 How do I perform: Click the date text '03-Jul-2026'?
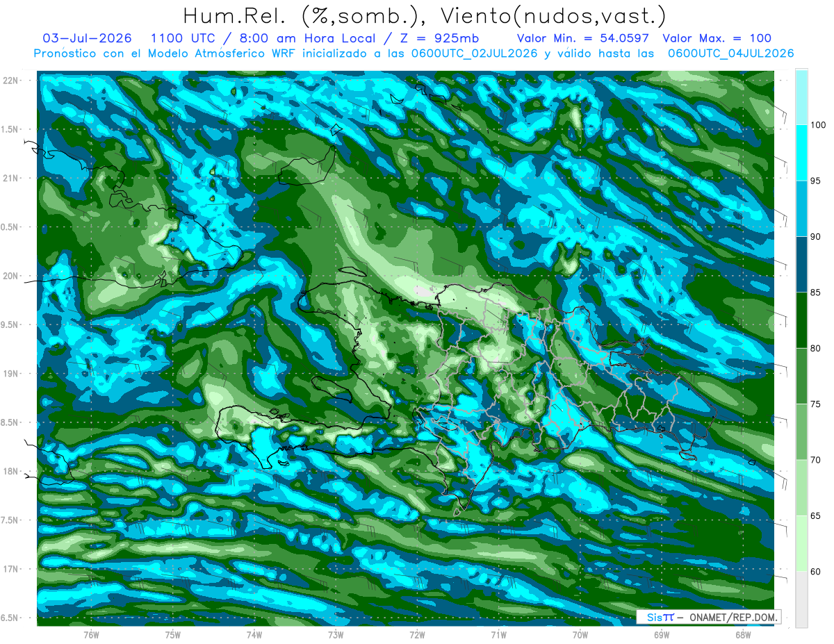click(x=85, y=38)
